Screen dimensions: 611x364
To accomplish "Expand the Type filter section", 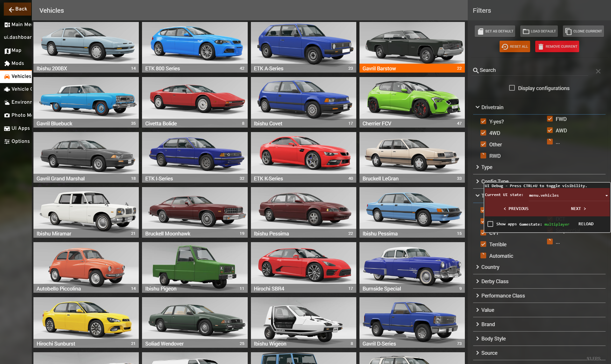I will coord(539,167).
